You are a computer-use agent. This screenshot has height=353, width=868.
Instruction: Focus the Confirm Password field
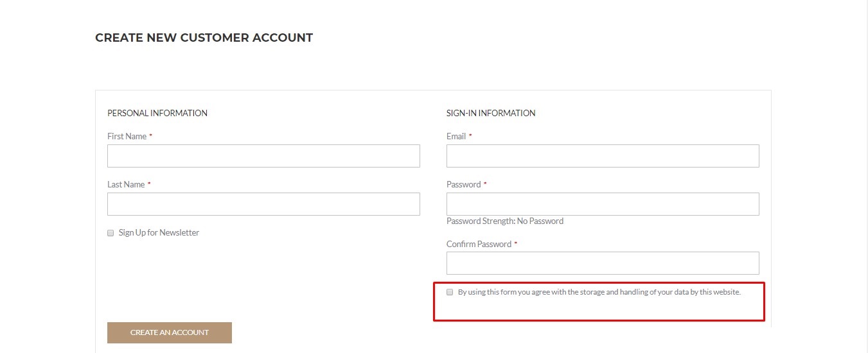(603, 263)
